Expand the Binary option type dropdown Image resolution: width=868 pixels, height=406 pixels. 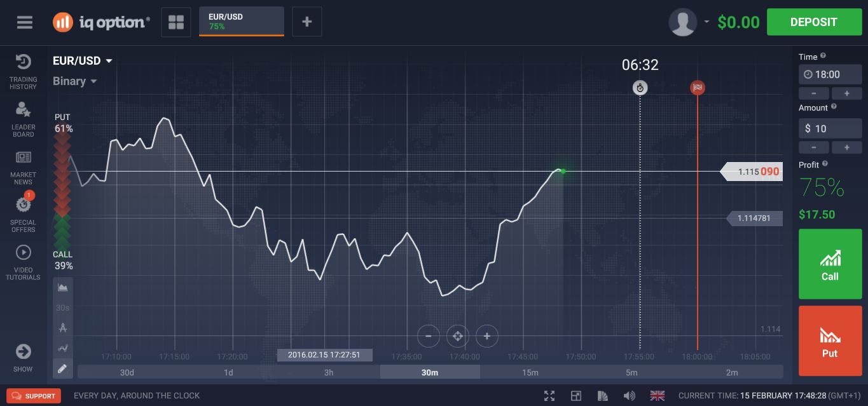click(75, 81)
